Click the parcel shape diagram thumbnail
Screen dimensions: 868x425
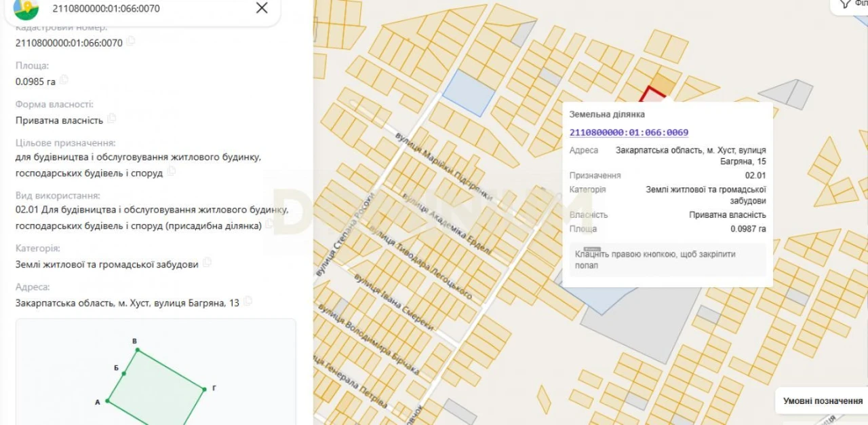pos(156,372)
